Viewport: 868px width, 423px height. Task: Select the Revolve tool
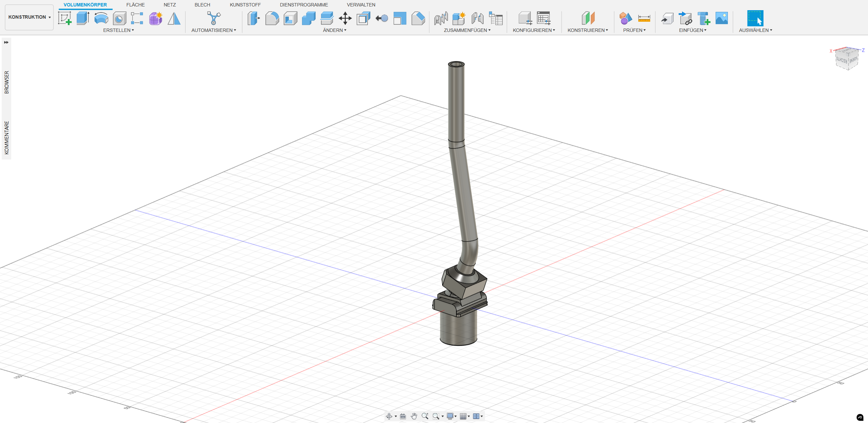tap(101, 18)
